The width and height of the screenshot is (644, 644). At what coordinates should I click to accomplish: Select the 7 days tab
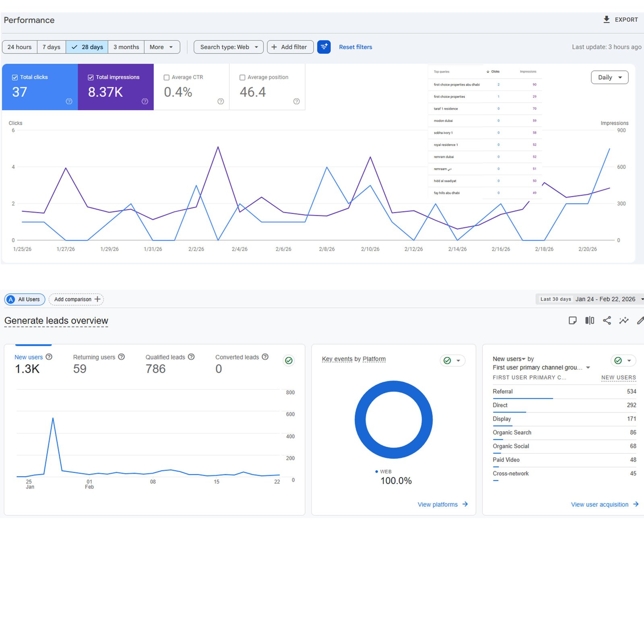pos(52,47)
